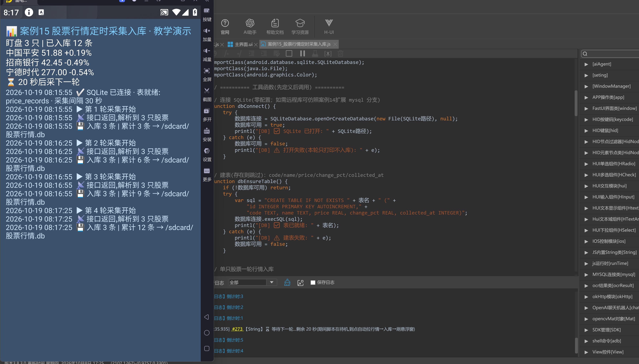This screenshot has height=364, width=639.
Task: Expand MYSQL连接类[mysql] node
Action: (x=586, y=275)
